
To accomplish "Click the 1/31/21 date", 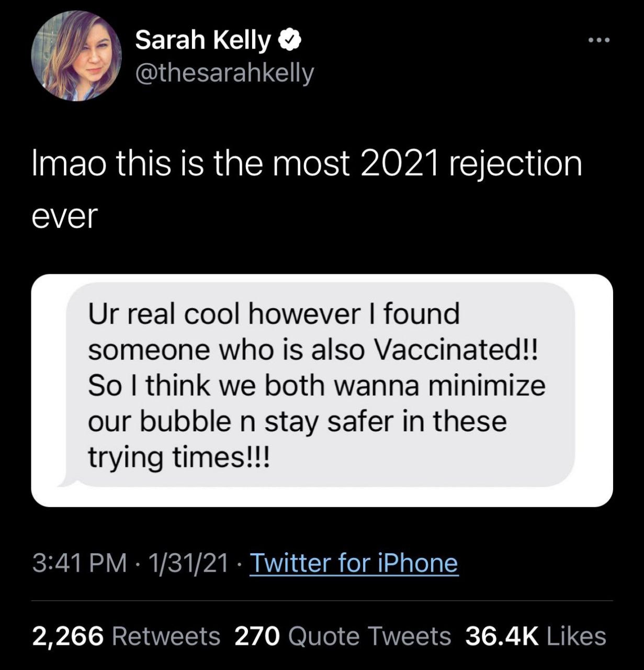I will click(x=188, y=563).
